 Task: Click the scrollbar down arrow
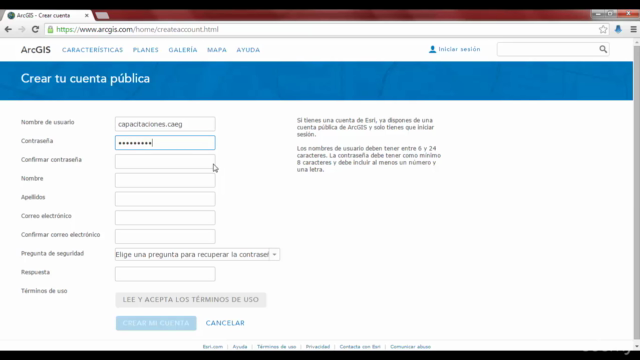point(636,346)
